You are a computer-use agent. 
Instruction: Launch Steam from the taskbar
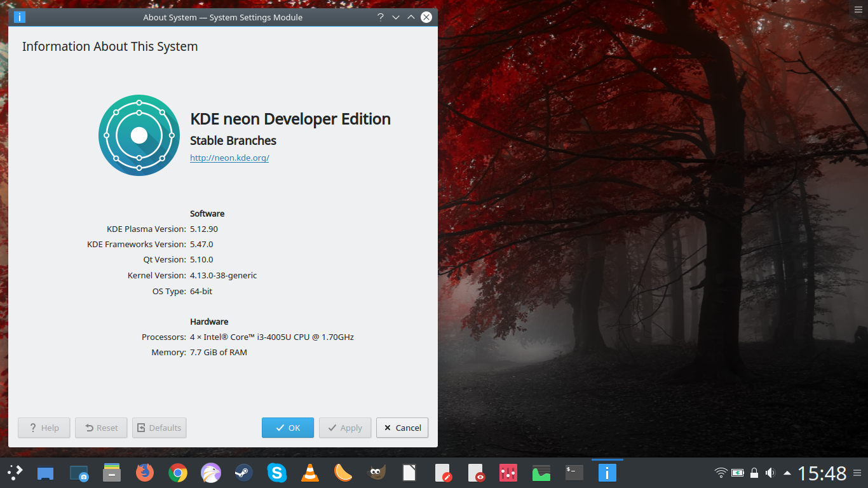point(243,472)
